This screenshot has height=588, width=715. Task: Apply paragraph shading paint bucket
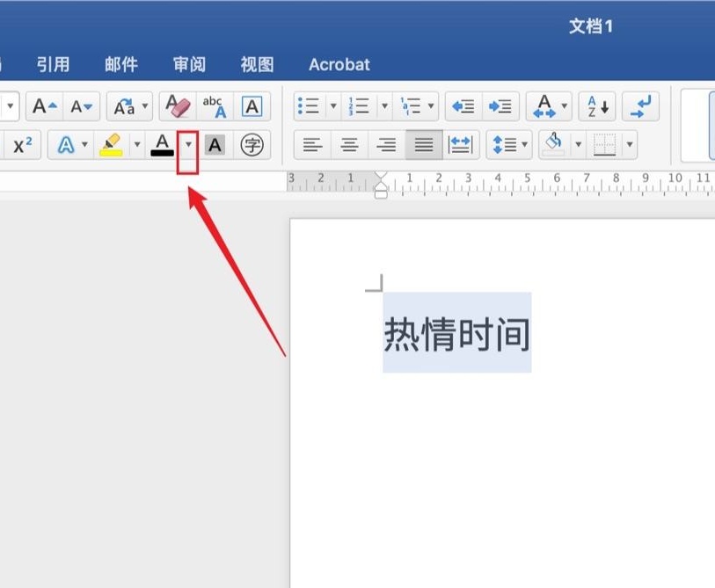coord(554,144)
